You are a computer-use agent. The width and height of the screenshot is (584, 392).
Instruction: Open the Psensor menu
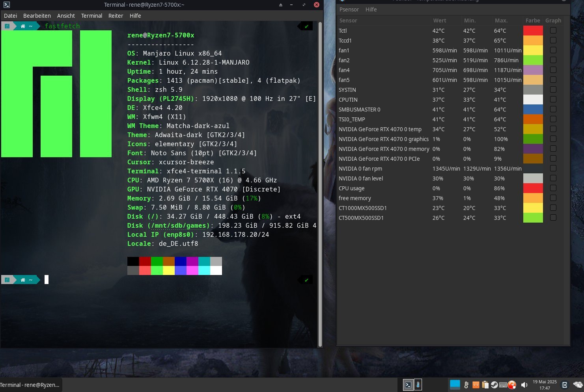coord(349,9)
